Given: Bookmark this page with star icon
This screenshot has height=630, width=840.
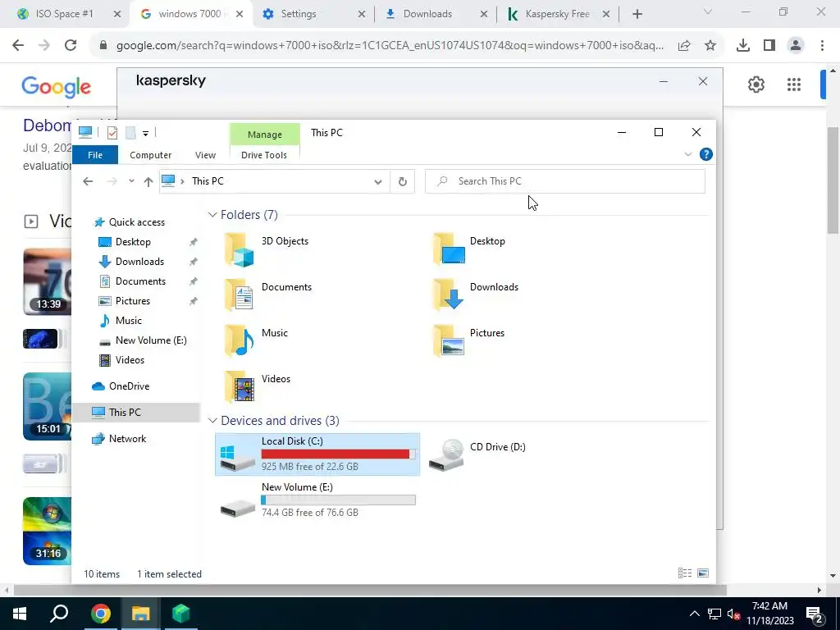Looking at the screenshot, I should 710,46.
